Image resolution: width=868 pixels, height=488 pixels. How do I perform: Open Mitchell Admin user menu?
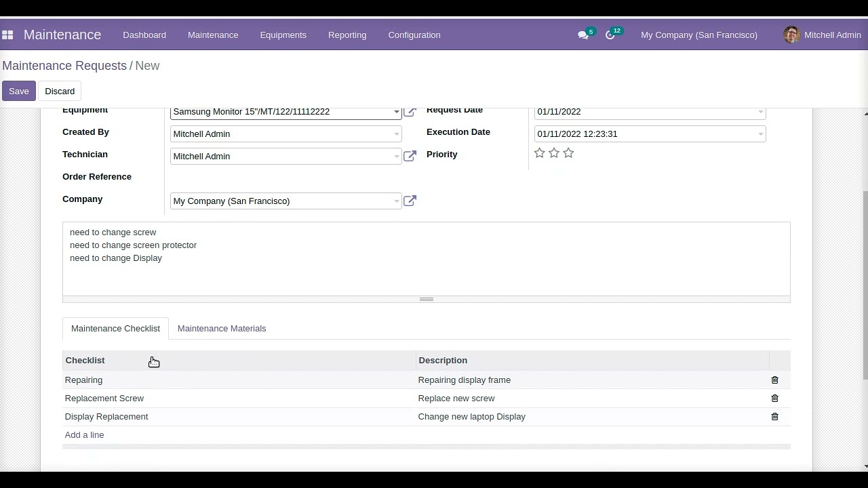pos(822,35)
